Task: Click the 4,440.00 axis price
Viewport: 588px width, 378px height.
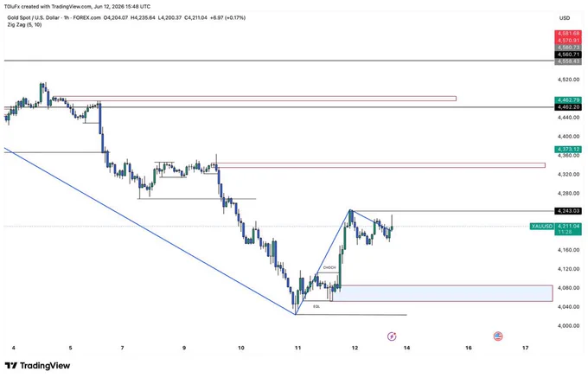Action: [x=568, y=118]
